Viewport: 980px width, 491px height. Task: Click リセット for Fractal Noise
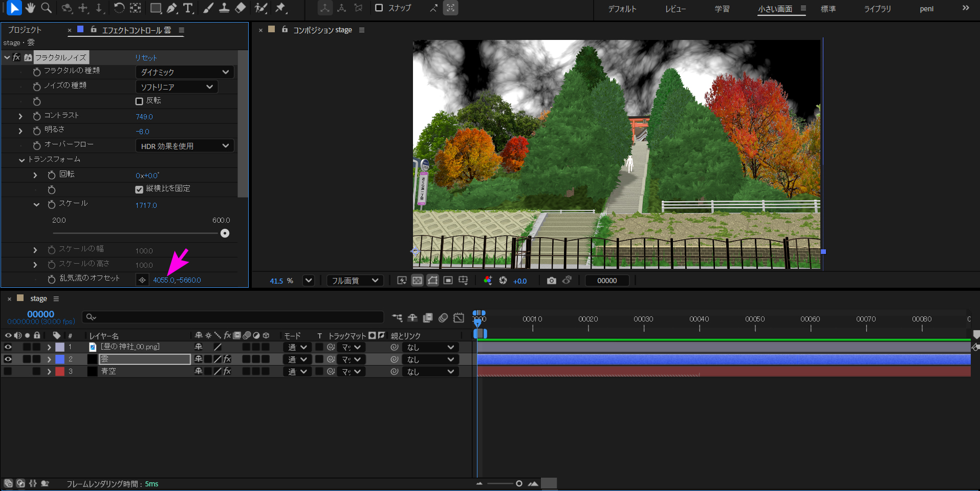(146, 58)
